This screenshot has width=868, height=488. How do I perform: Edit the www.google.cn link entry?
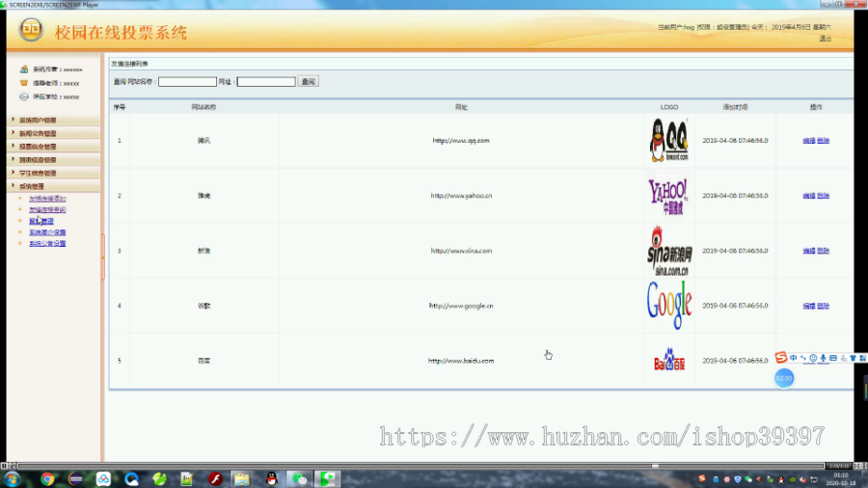click(809, 306)
